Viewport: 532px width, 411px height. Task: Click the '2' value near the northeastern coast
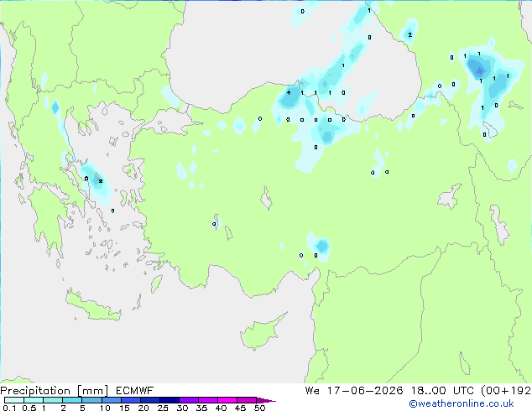pyautogui.click(x=409, y=34)
